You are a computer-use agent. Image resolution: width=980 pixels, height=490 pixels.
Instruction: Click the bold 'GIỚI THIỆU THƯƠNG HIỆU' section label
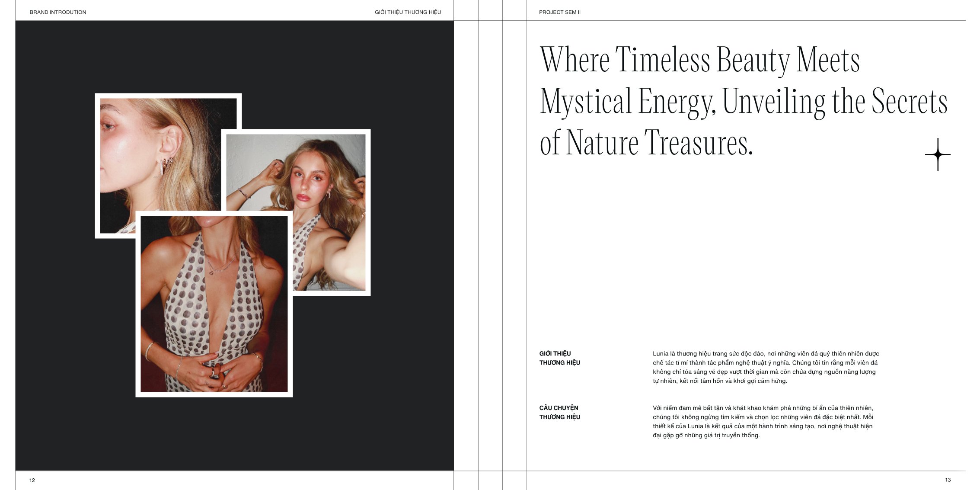pyautogui.click(x=559, y=358)
